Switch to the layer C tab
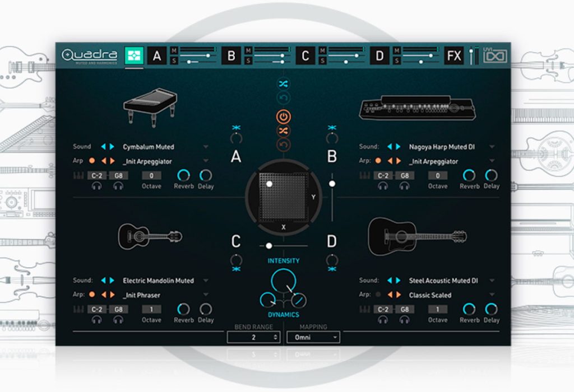Screen dimensions: 574x392 pyautogui.click(x=305, y=55)
